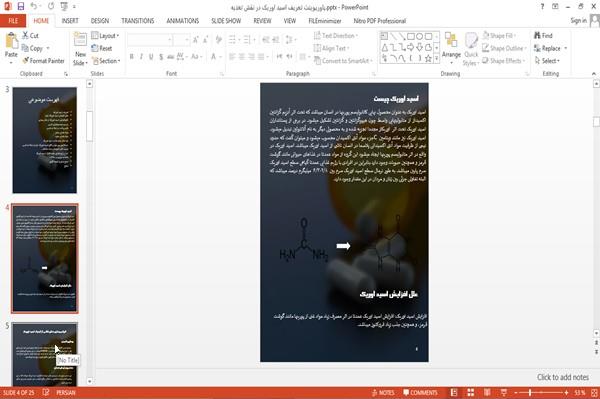Click the Undo arrow in title bar
Screen dimensions: 600x399
pos(34,6)
